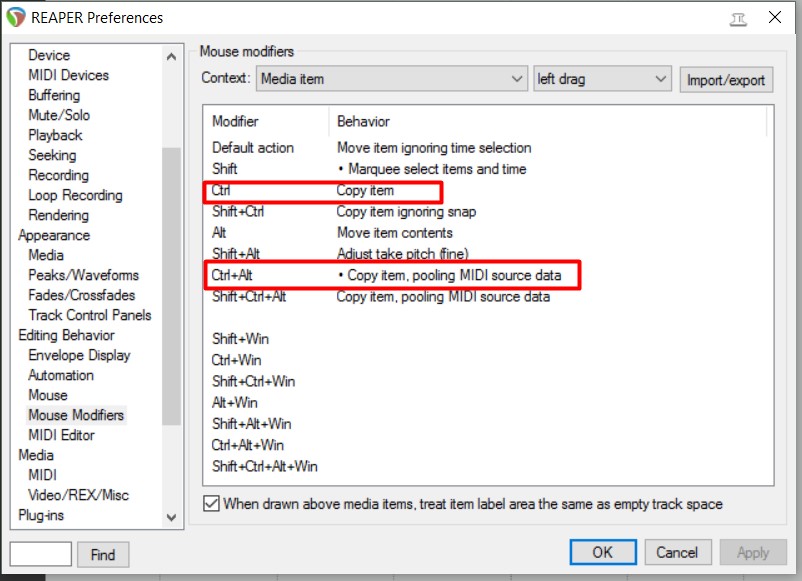Select the Shift+Win modifier row
The image size is (802, 581).
click(x=488, y=339)
